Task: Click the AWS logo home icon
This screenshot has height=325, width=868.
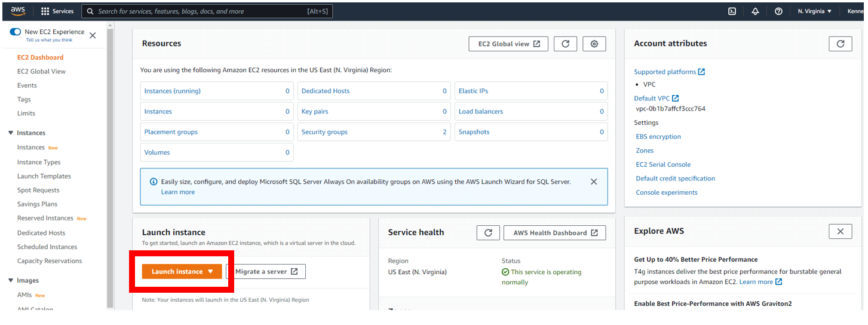Action: coord(18,11)
